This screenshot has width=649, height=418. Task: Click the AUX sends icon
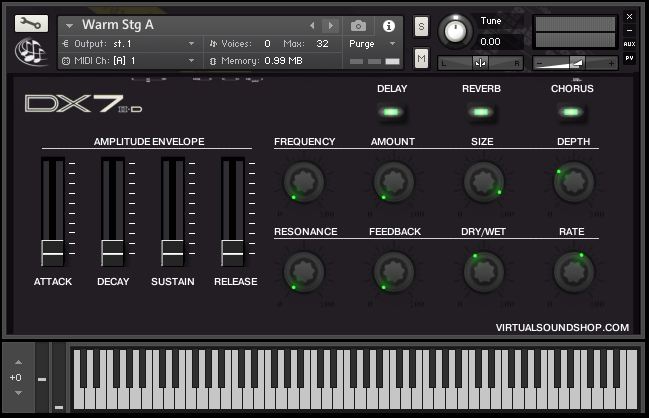629,44
